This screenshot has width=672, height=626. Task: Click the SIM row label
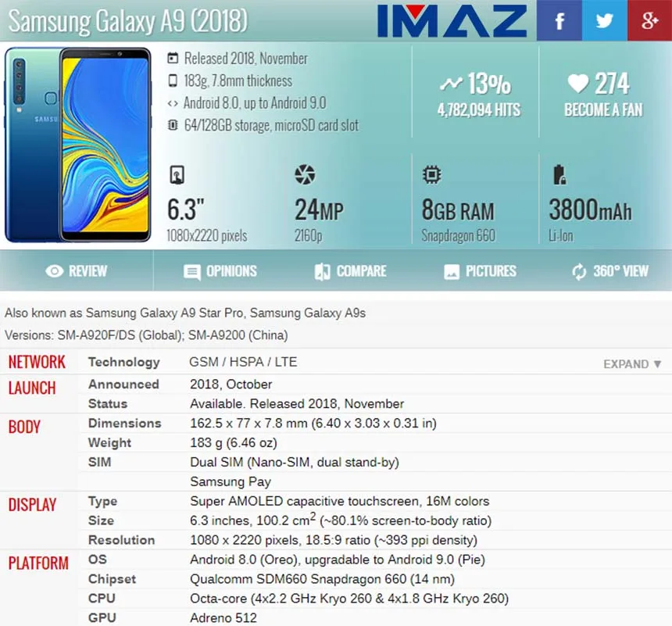click(x=99, y=462)
